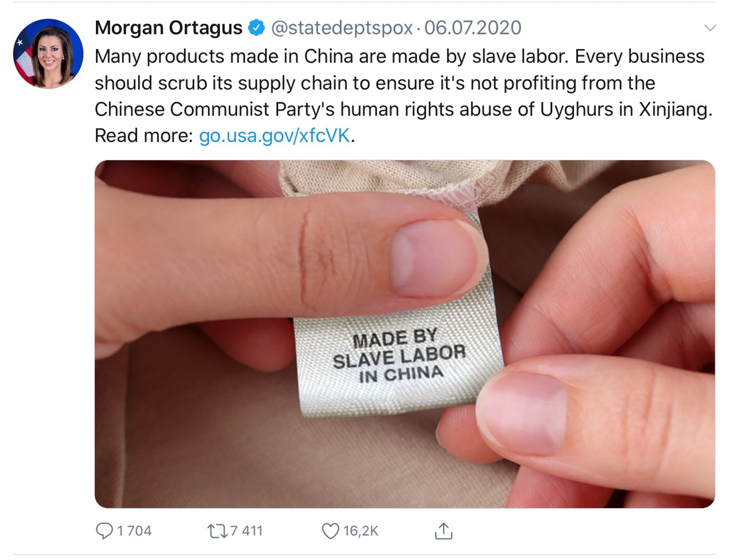Visit the @statedeptspox handle
The height and width of the screenshot is (560, 739).
[342, 28]
